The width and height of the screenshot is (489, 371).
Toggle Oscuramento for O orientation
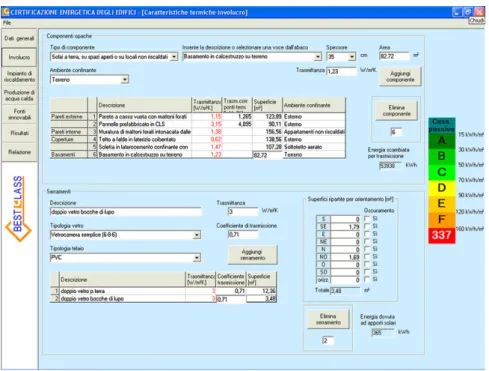pos(367,264)
